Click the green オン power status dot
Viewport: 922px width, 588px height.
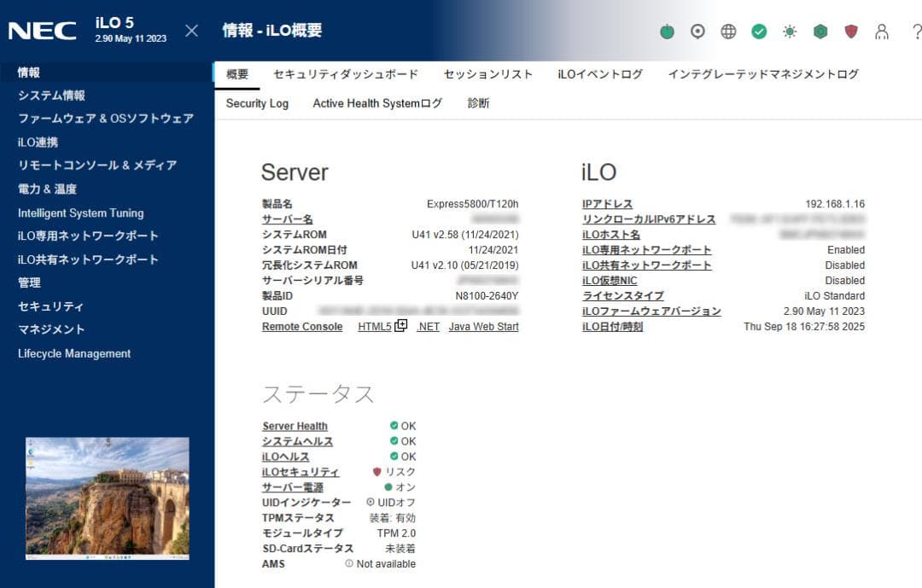coord(390,487)
